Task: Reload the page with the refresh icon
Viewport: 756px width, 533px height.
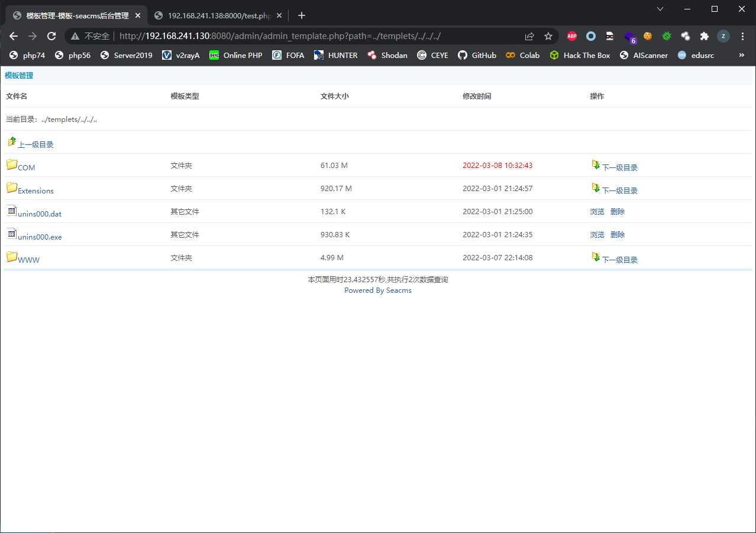Action: 51,36
